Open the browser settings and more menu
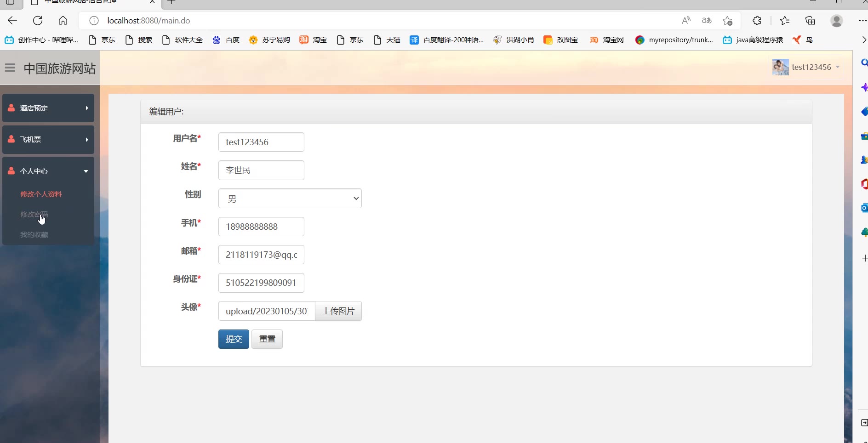868x443 pixels. (862, 21)
